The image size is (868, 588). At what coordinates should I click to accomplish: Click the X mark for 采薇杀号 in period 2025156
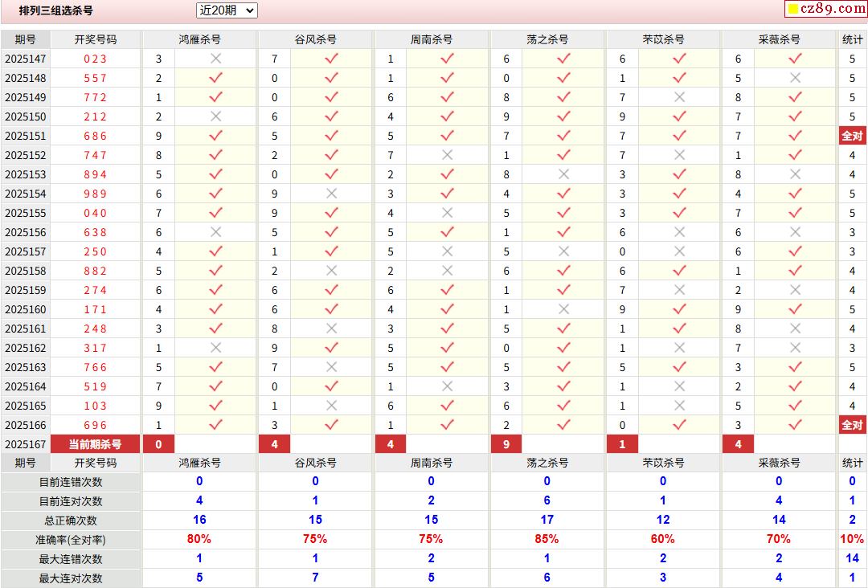(796, 232)
